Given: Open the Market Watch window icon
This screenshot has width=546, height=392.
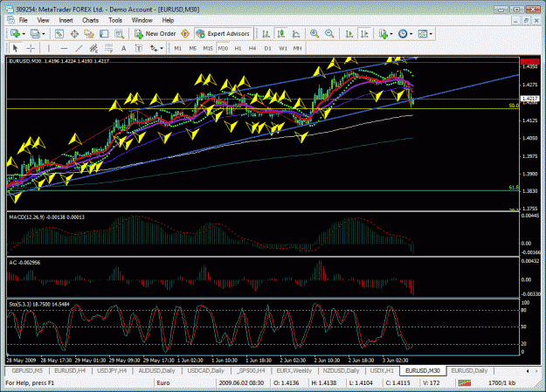Looking at the screenshot, I should tap(59, 34).
